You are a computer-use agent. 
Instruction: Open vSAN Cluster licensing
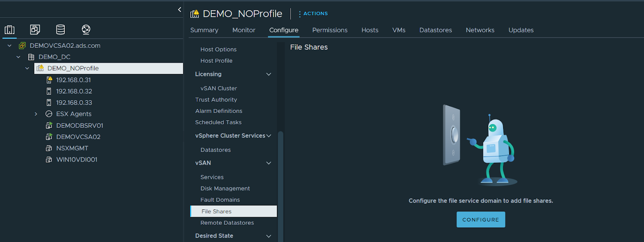[219, 88]
